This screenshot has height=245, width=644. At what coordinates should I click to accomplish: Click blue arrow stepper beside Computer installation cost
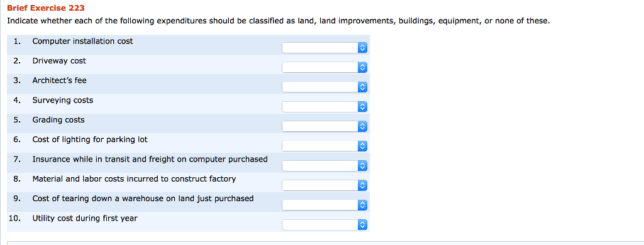coord(362,48)
